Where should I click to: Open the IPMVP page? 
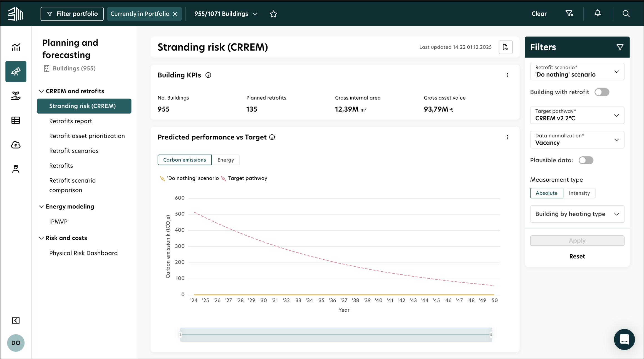click(x=58, y=222)
